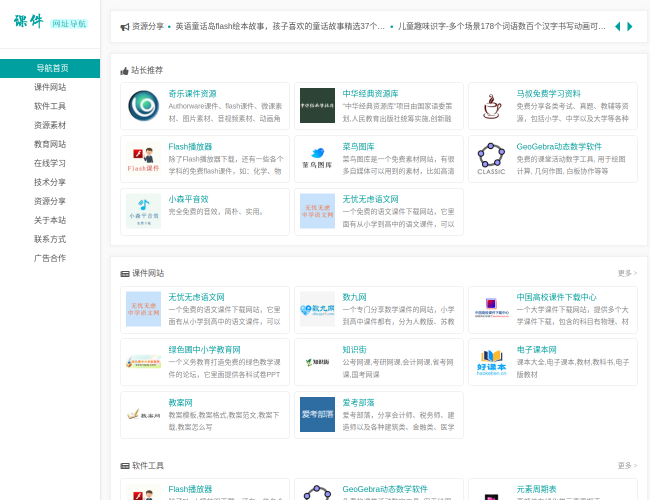
Task: Click the 菜鸟图库 blue bird icon
Action: pyautogui.click(x=318, y=159)
